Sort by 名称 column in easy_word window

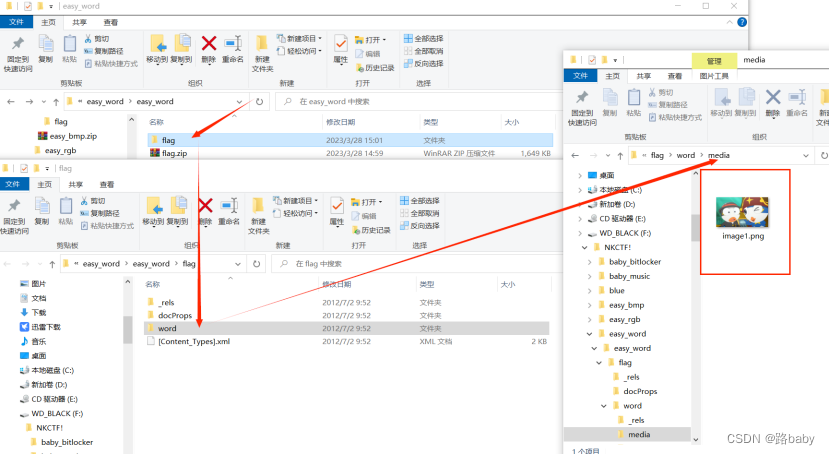pos(156,122)
